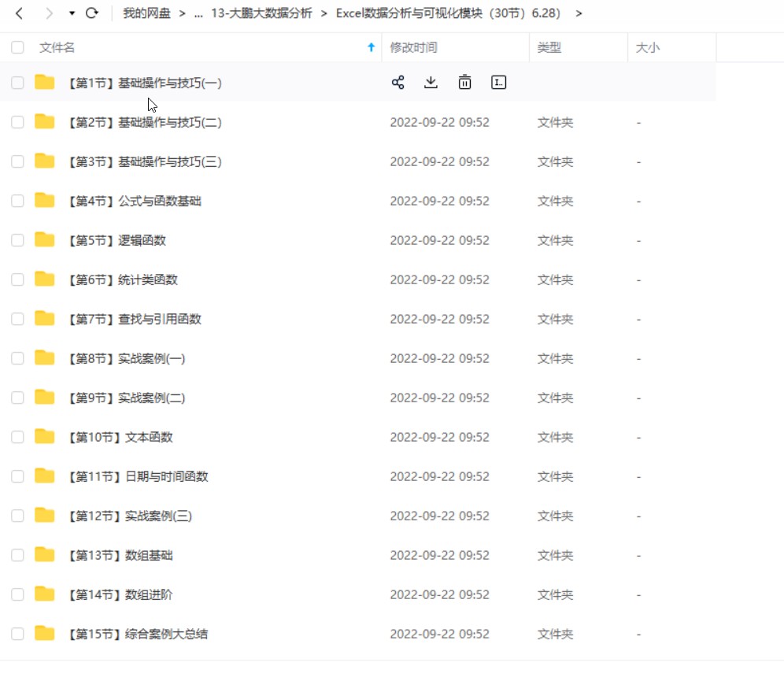Go to 13-大鹏大数据分析 breadcrumb
784x692 pixels.
(261, 13)
